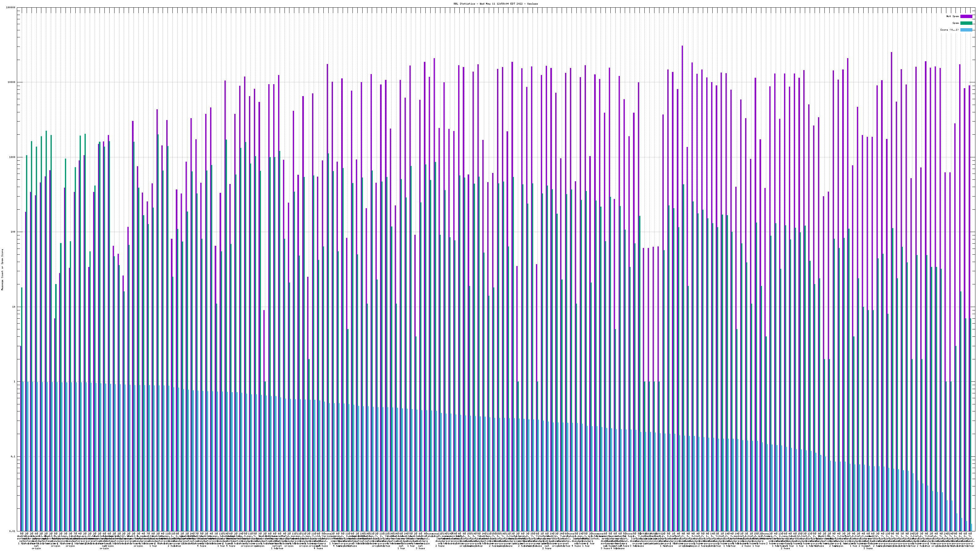Click the 0.01 y-axis tick label

coord(13,531)
